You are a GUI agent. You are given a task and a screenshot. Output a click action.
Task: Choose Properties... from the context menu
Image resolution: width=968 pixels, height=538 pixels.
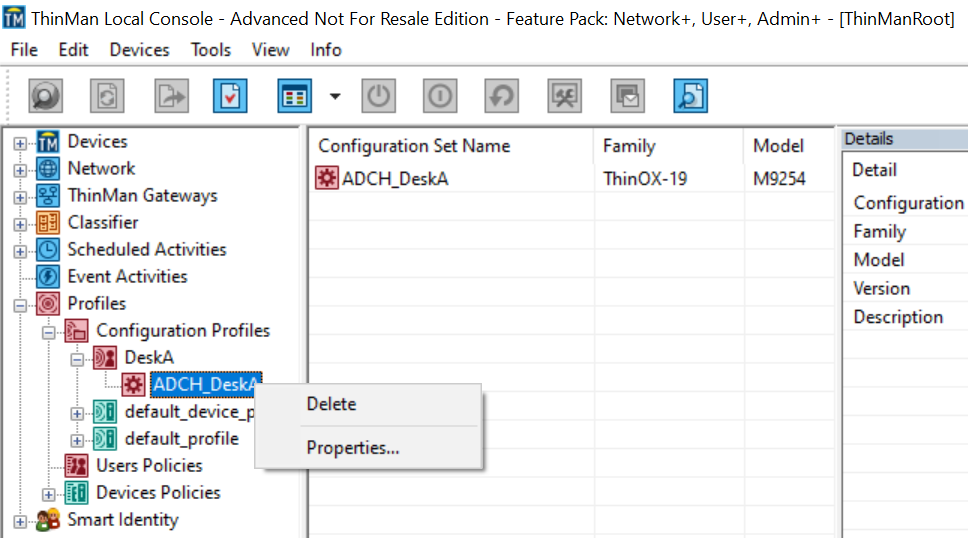pyautogui.click(x=369, y=447)
